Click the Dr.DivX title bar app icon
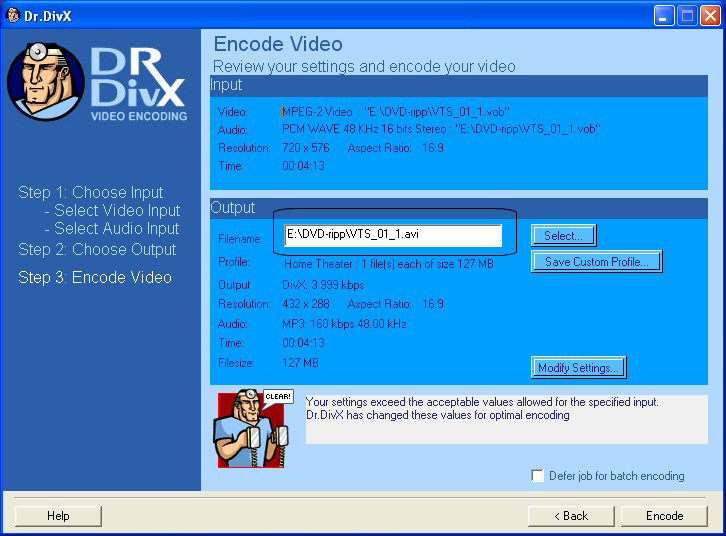The height and width of the screenshot is (536, 726). tap(13, 15)
